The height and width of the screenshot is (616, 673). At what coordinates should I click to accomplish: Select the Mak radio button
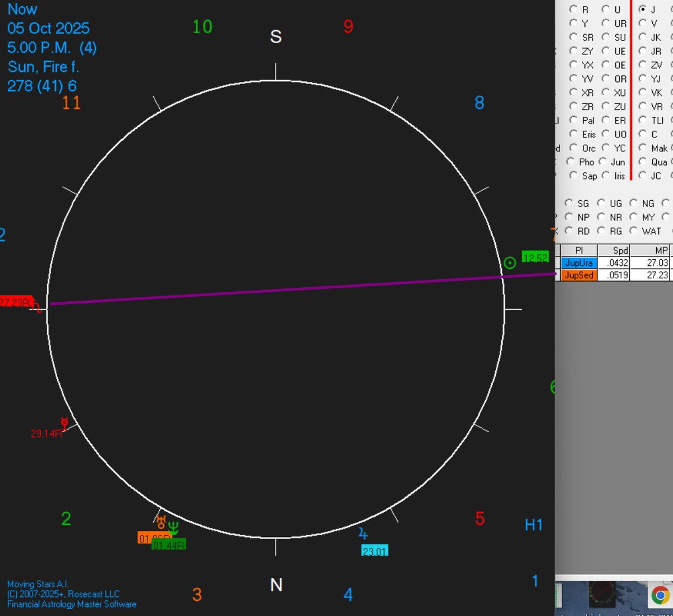click(x=643, y=148)
